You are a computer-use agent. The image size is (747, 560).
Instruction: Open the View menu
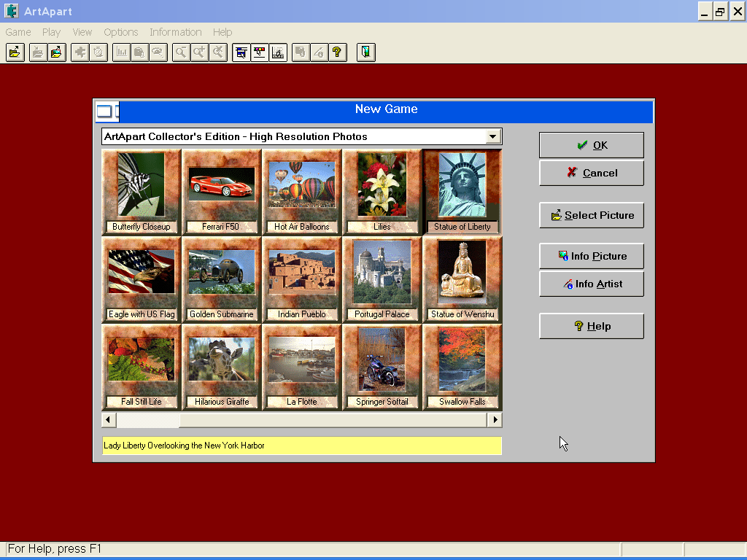click(82, 32)
